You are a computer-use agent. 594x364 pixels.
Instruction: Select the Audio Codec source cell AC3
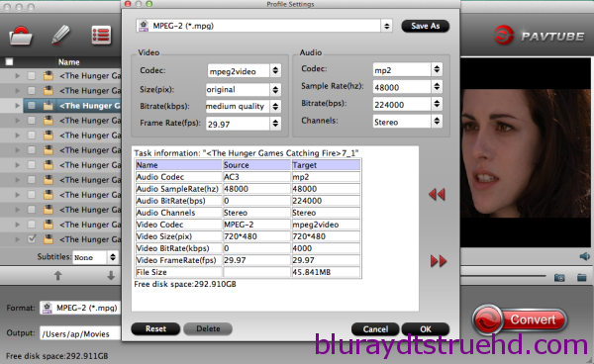coord(256,177)
